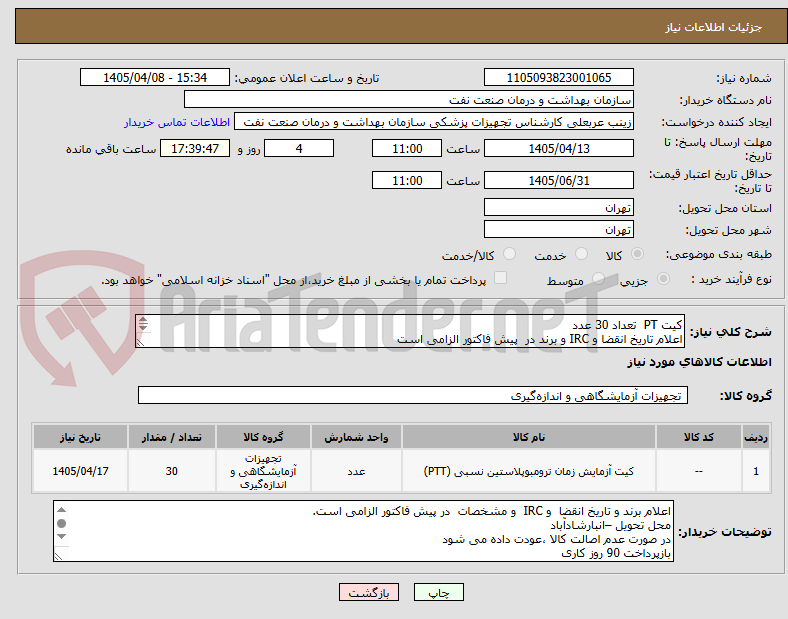
Task: Click the توضیحات خریدار text area
Action: [x=363, y=531]
